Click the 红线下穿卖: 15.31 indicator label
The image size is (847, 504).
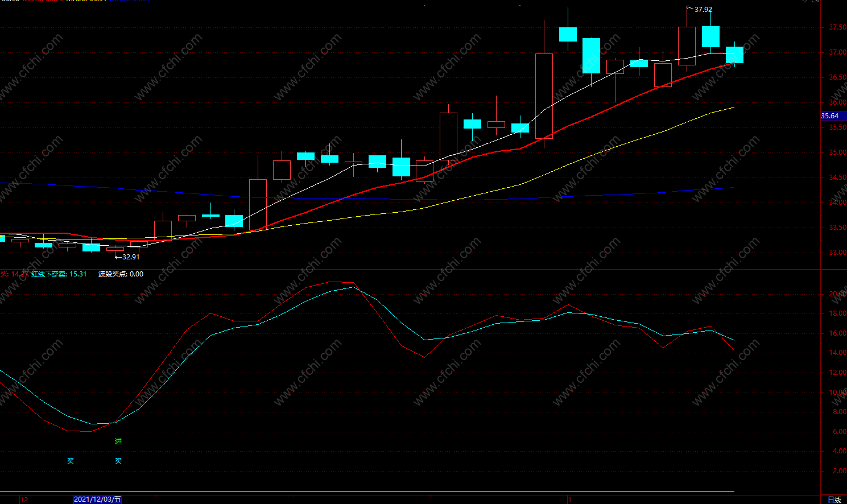(59, 274)
